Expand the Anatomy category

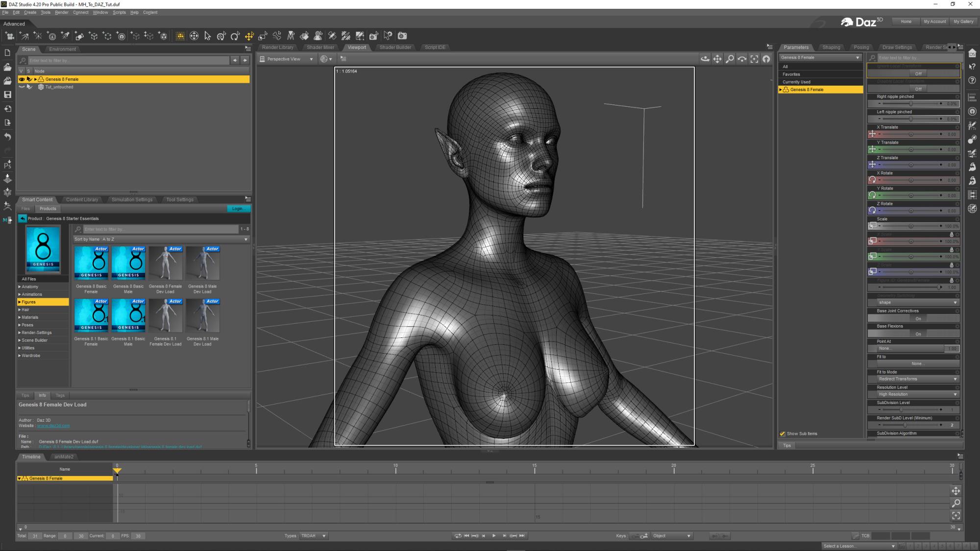[x=20, y=287]
